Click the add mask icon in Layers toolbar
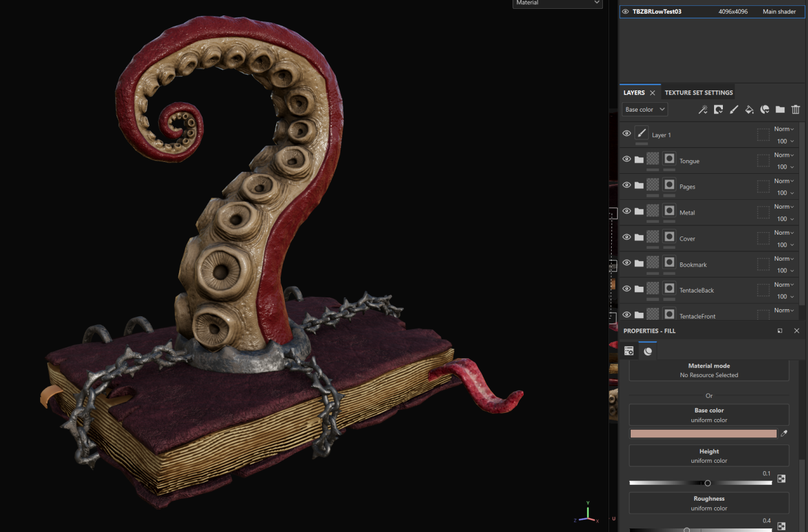 click(x=718, y=109)
